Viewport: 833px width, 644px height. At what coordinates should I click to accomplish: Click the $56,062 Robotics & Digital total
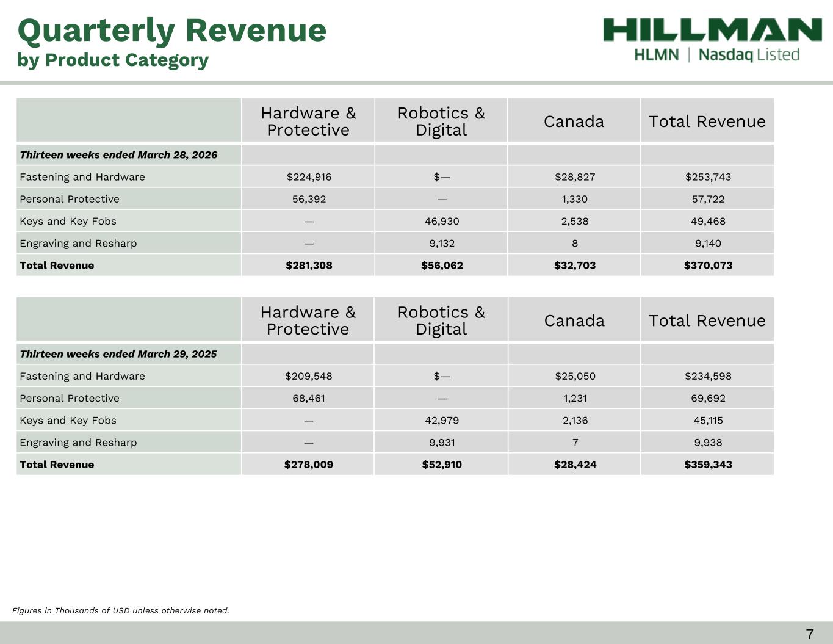point(442,266)
